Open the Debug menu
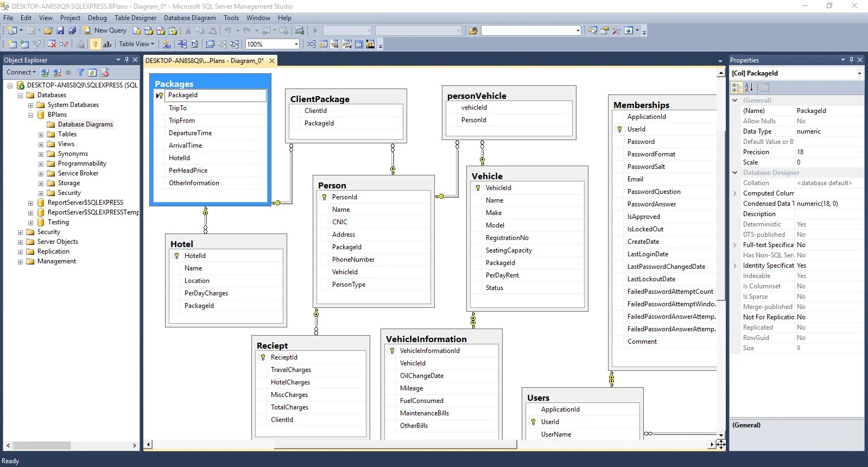 point(97,18)
